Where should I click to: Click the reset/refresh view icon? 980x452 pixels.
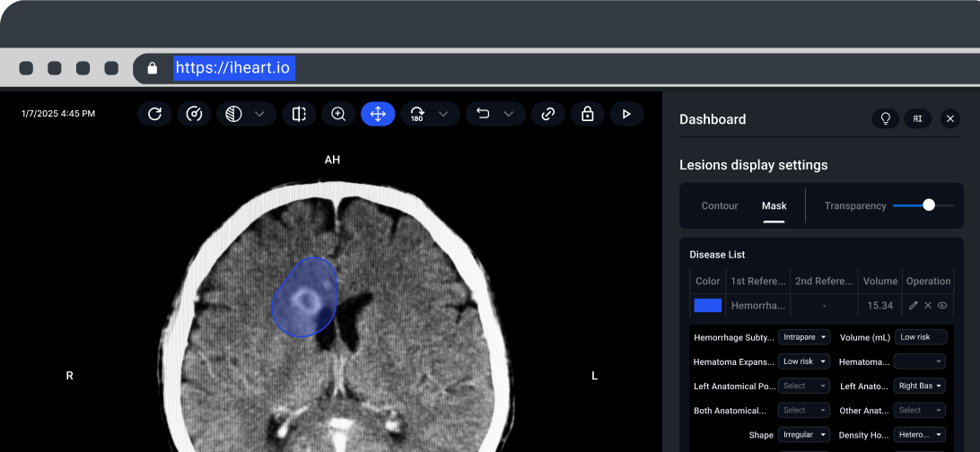(x=154, y=114)
